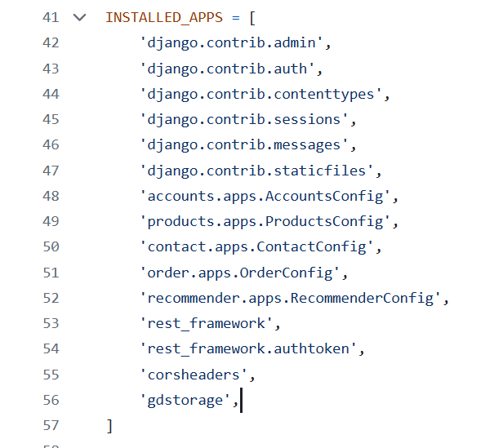Click line number 53 in gutter
This screenshot has width=503, height=448.
tap(51, 323)
